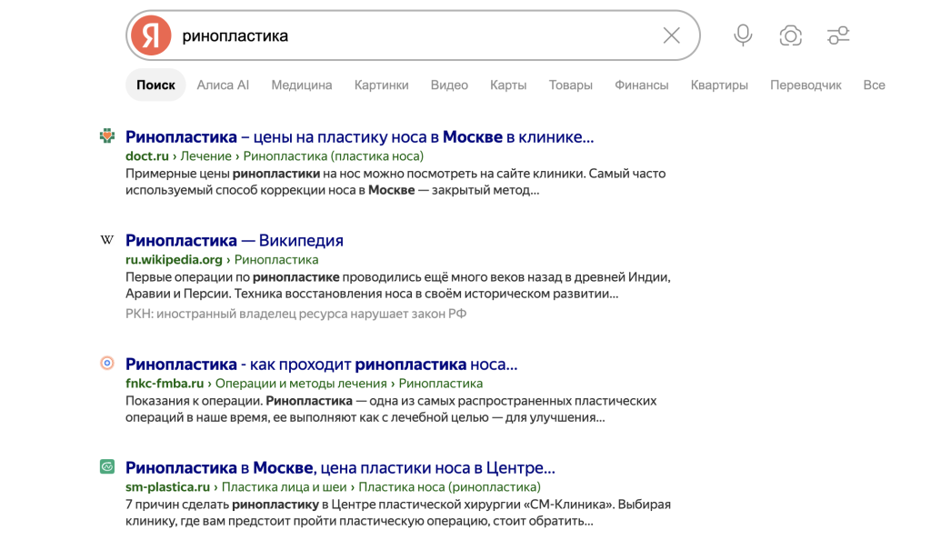931x560 pixels.
Task: Open the doct.ru Ринопластика prices result
Action: click(x=359, y=137)
